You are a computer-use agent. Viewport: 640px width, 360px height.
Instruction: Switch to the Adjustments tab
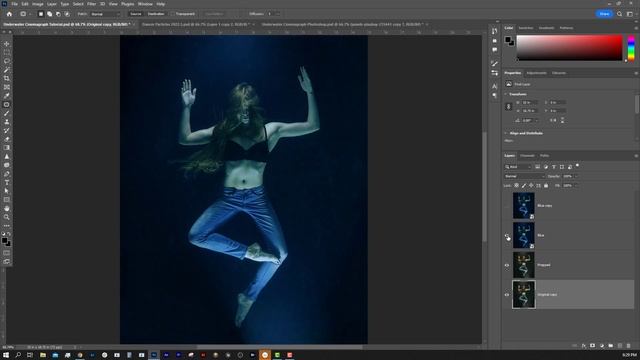536,73
